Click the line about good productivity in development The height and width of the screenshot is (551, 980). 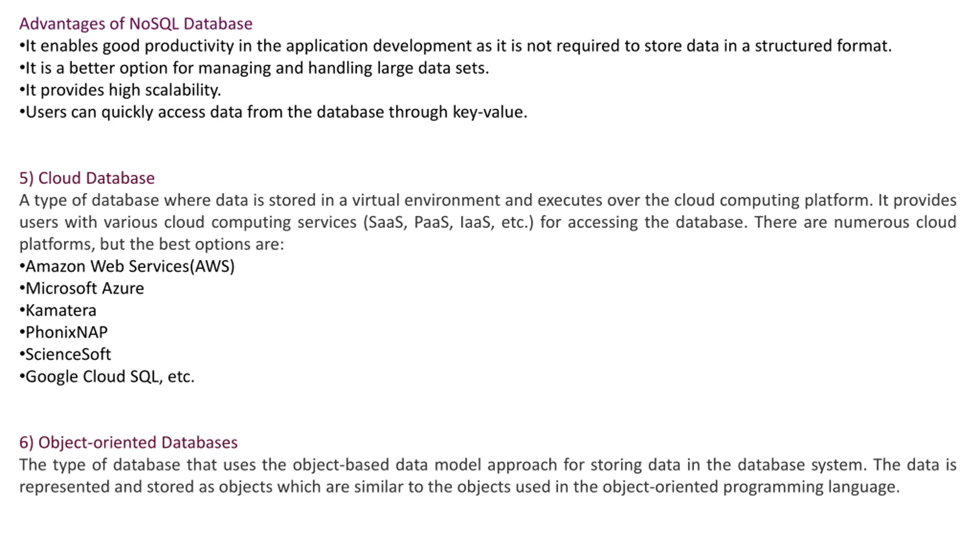tap(456, 46)
